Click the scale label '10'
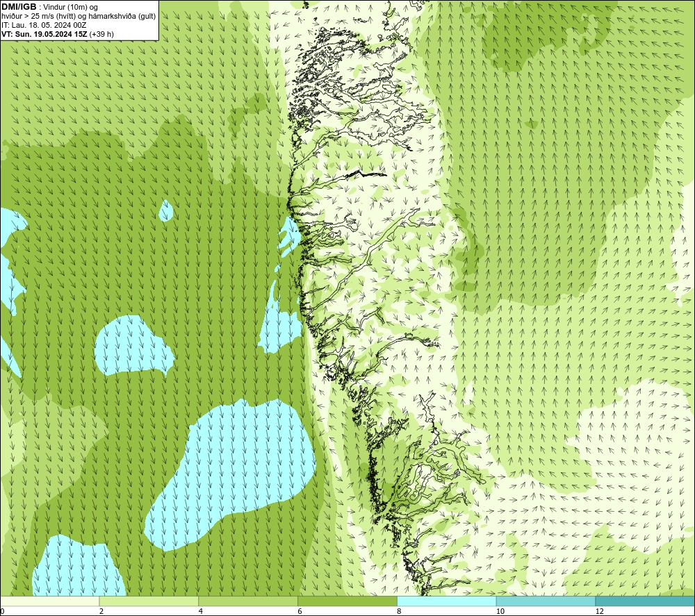Image resolution: width=695 pixels, height=616 pixels. pos(500,611)
